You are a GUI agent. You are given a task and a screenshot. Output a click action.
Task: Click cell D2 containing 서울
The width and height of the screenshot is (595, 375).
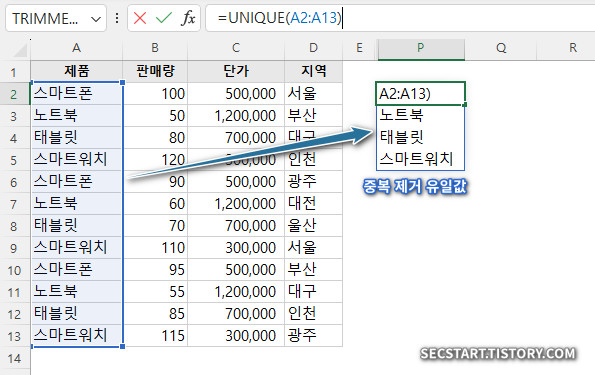click(313, 93)
